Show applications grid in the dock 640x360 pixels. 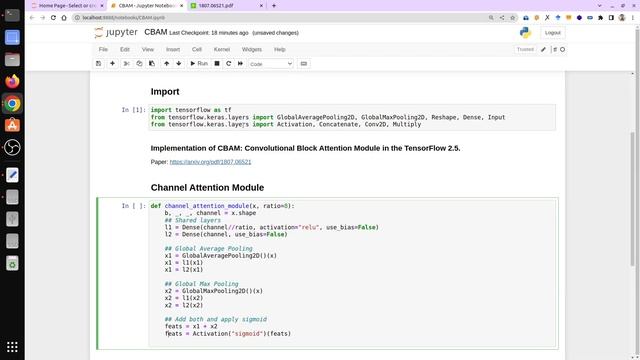click(x=12, y=347)
